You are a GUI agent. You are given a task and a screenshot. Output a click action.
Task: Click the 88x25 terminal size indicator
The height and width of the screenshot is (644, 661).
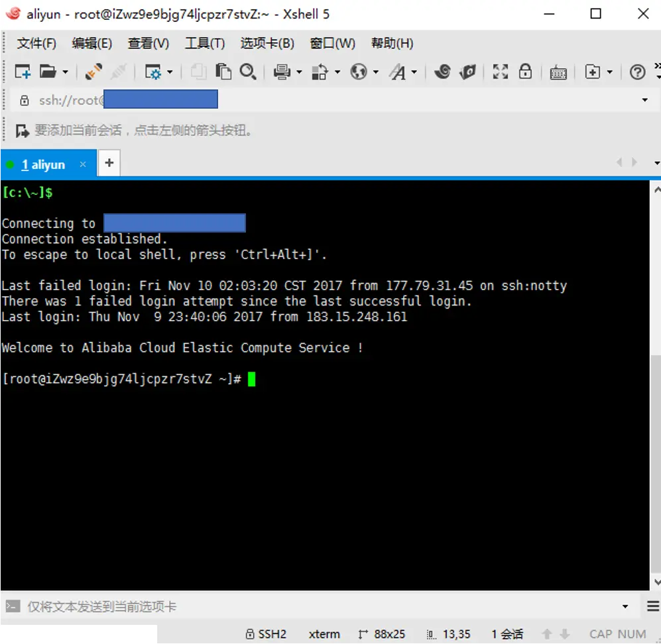pos(382,634)
